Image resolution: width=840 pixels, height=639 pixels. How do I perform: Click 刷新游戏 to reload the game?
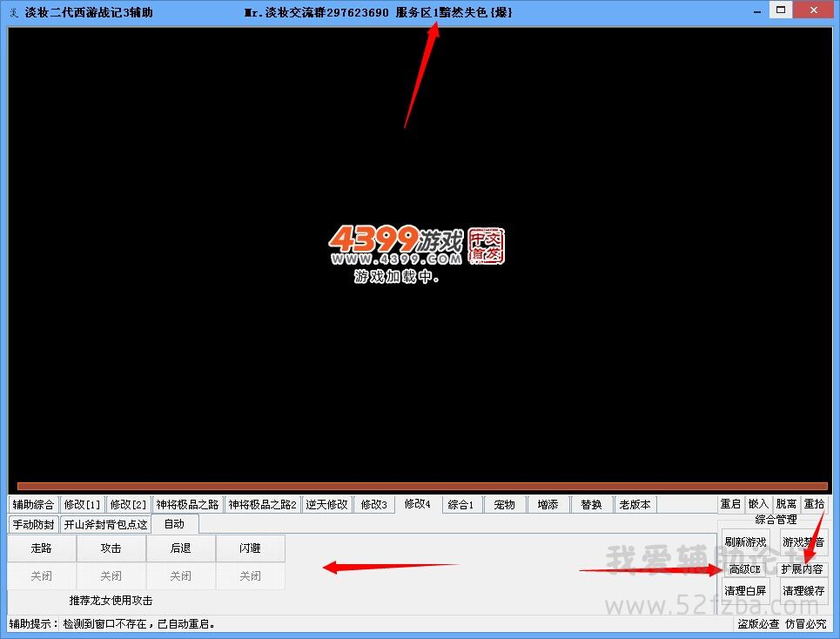(745, 542)
